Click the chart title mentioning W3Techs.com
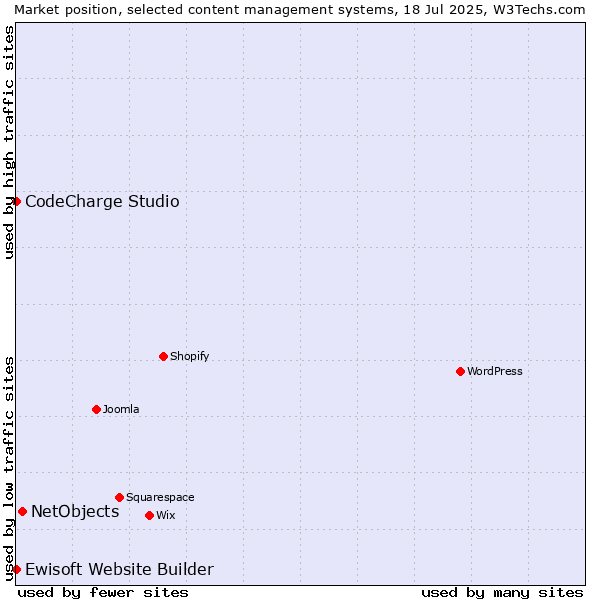Image resolution: width=600 pixels, height=600 pixels. [x=300, y=10]
